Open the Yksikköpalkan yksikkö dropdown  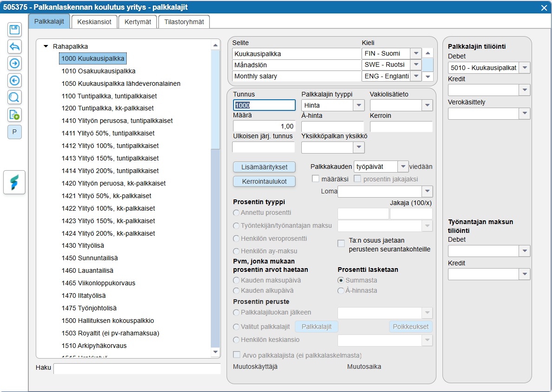point(359,148)
